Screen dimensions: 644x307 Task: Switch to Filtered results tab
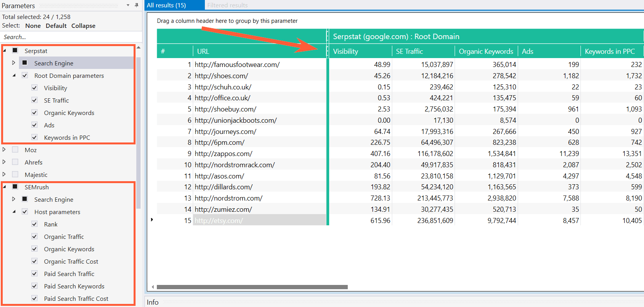tap(227, 5)
